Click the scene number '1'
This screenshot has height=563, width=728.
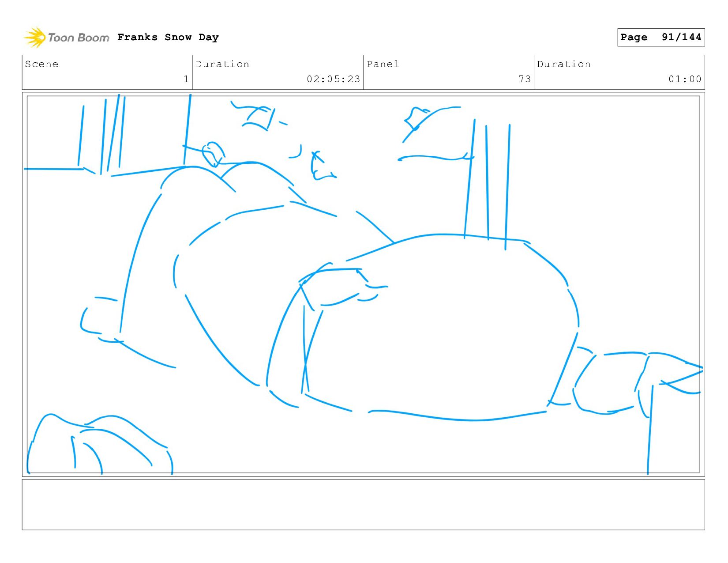(x=186, y=79)
